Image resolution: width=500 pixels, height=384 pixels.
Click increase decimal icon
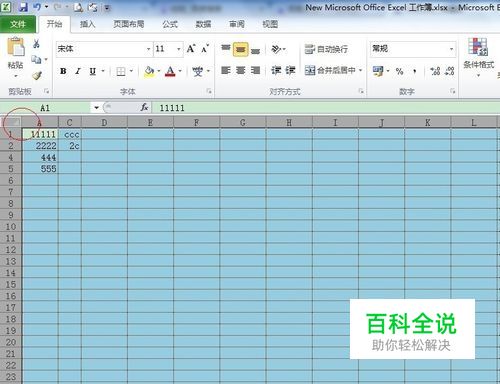(435, 71)
